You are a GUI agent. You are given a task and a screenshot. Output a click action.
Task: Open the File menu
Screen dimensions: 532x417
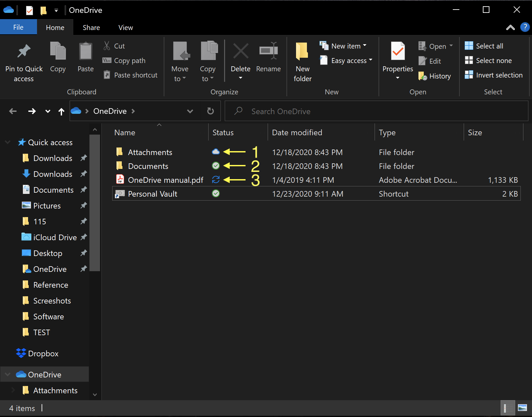click(18, 27)
